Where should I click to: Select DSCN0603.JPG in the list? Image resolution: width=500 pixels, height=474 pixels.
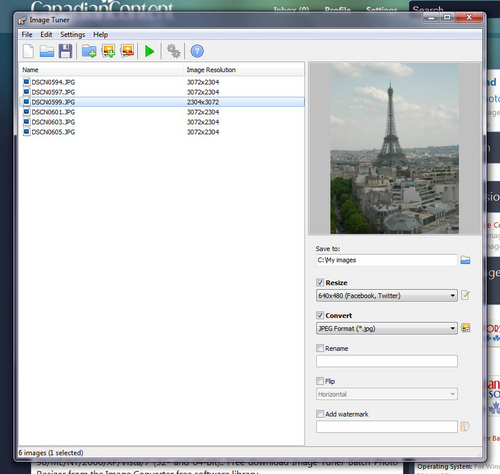click(x=162, y=122)
